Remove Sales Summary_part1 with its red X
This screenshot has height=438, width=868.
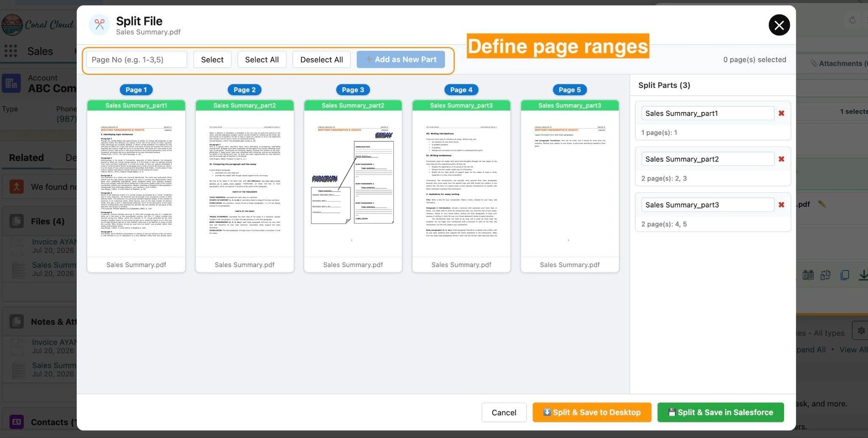(781, 113)
